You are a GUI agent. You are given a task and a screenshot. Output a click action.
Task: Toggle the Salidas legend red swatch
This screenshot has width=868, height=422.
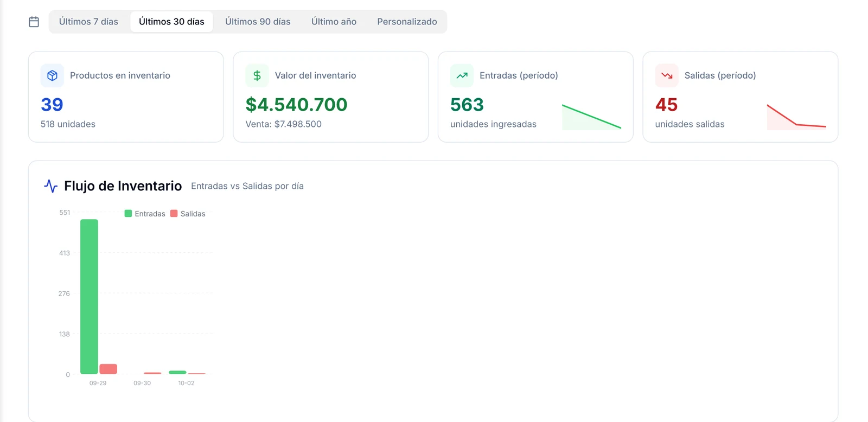tap(174, 214)
